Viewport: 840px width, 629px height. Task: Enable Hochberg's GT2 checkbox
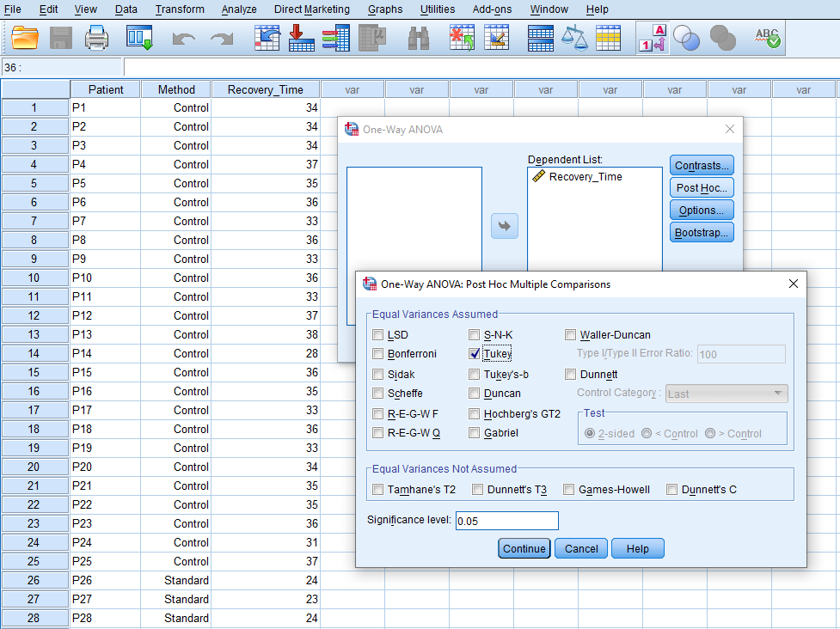click(474, 414)
